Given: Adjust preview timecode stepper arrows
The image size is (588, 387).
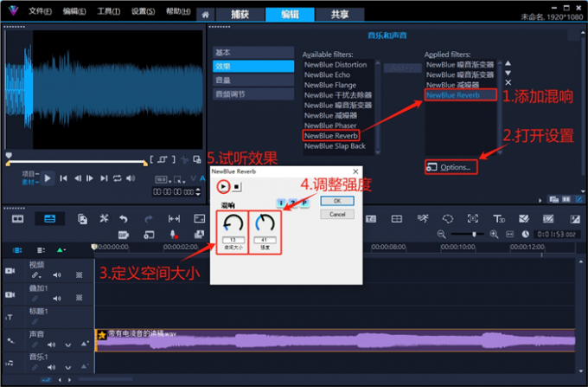Looking at the screenshot, I should point(198,192).
